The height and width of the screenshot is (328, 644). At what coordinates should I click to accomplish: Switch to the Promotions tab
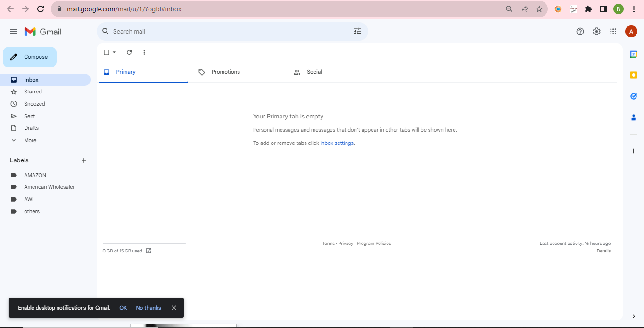pos(239,72)
